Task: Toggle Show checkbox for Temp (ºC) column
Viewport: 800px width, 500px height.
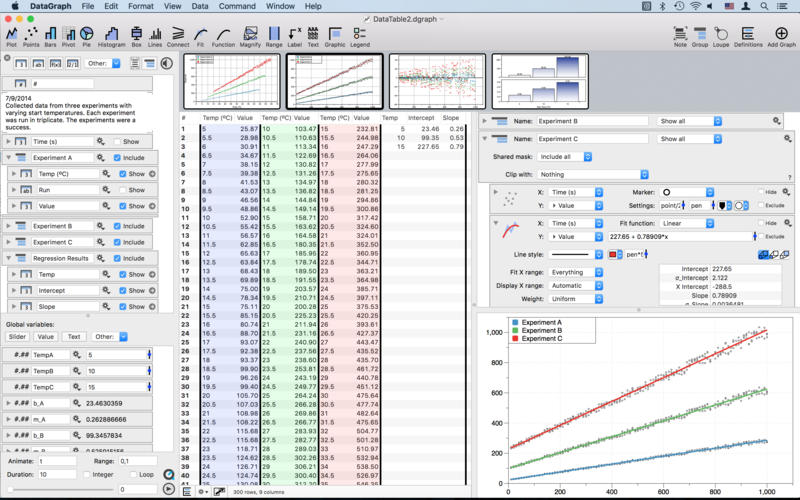Action: [x=122, y=174]
